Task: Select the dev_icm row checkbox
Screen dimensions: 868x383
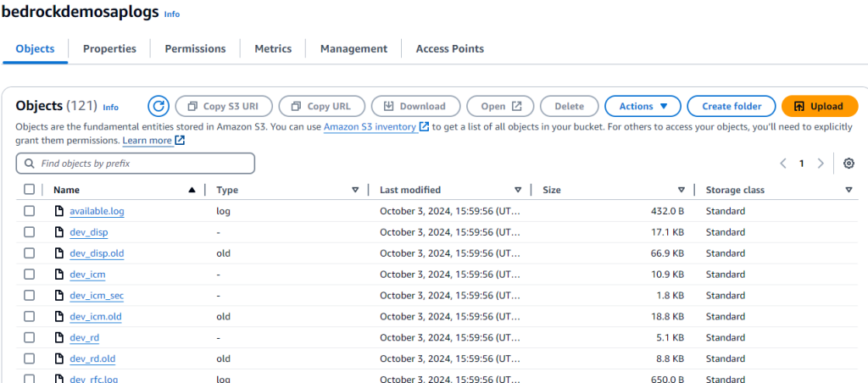Action: (30, 274)
